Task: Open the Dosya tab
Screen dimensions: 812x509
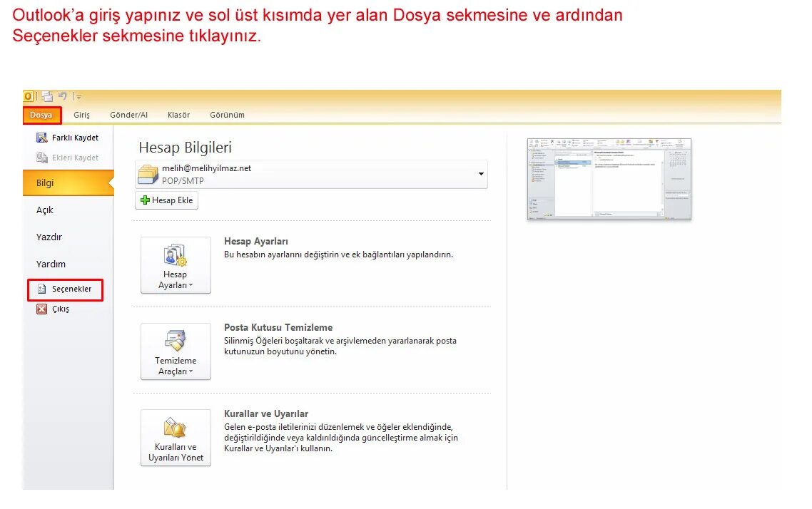Action: coord(41,115)
